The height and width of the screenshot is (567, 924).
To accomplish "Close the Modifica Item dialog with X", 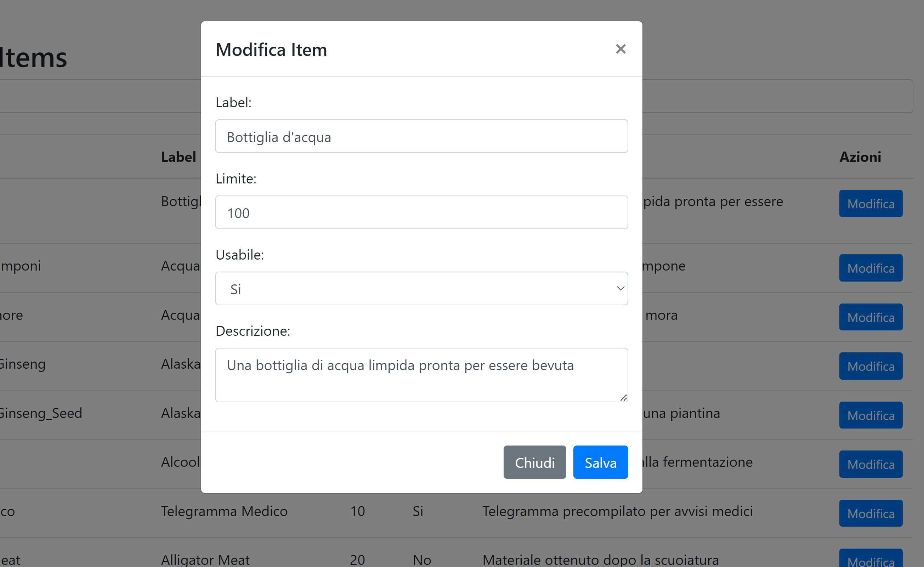I will (620, 49).
